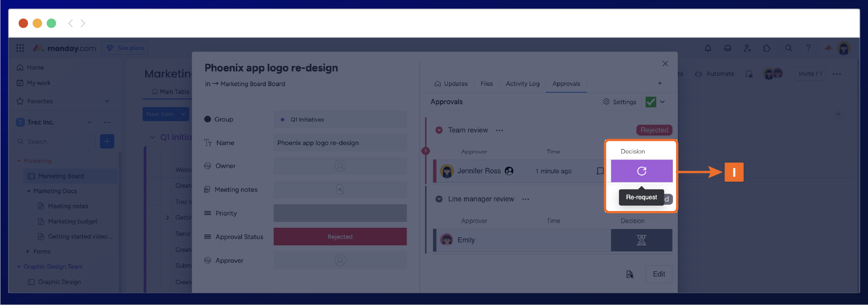The height and width of the screenshot is (305, 868).
Task: Open the notifications bell
Action: pos(708,48)
